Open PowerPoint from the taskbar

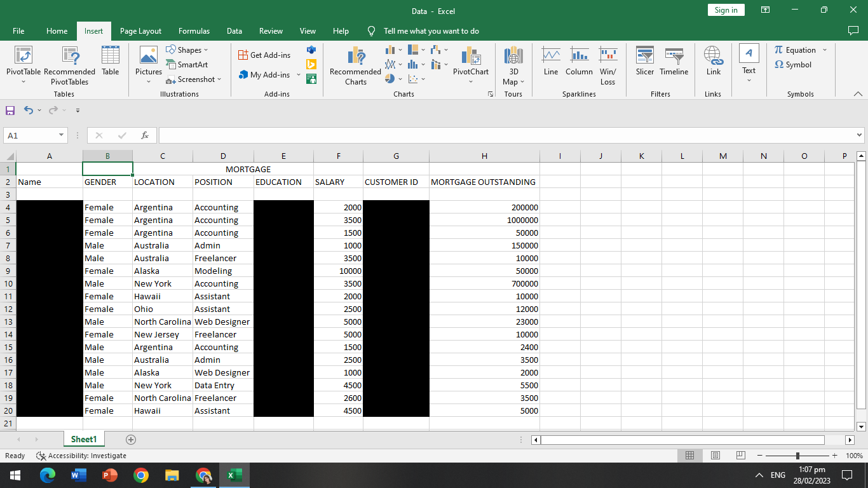point(110,475)
